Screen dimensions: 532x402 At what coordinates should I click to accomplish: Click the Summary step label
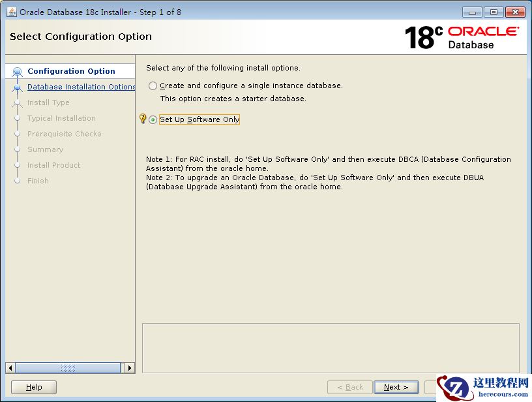(x=45, y=149)
